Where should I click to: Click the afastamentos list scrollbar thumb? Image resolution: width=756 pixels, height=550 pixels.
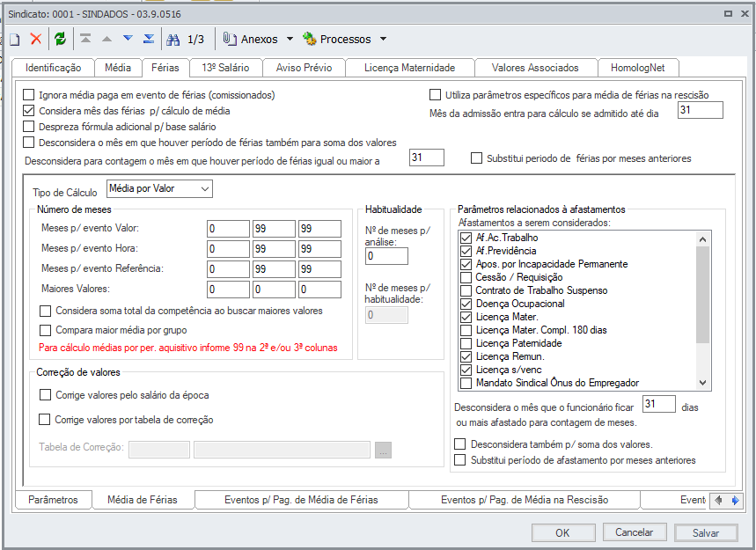coord(703,295)
